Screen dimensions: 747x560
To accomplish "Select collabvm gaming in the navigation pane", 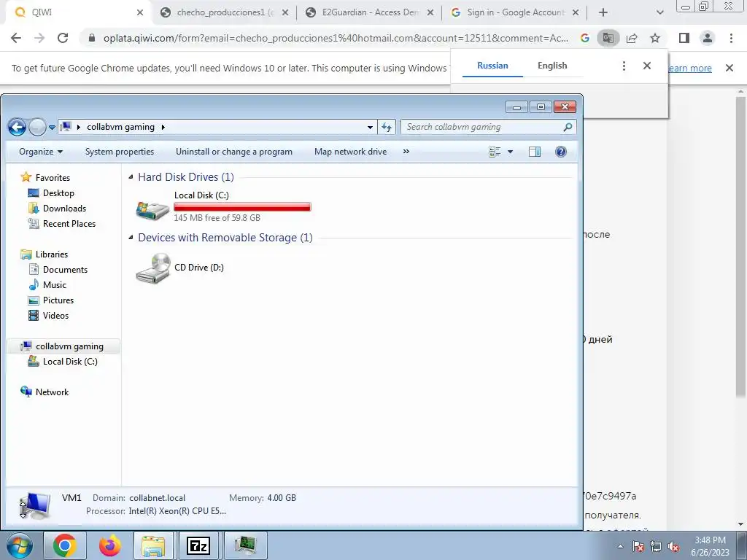I will (69, 346).
